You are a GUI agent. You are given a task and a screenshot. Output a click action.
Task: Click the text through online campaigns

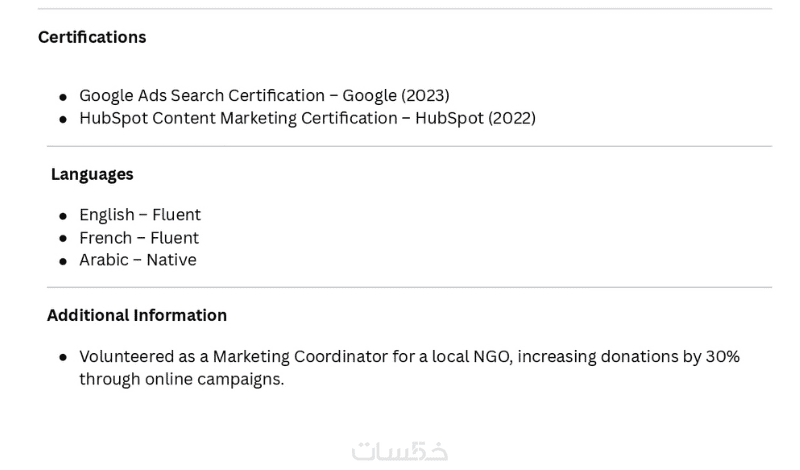click(181, 379)
